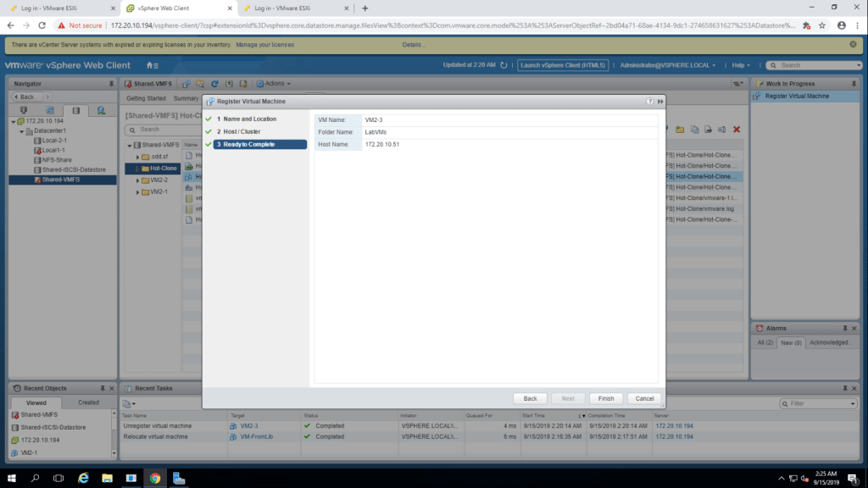Click the refresh icon beside Updated time

(x=504, y=65)
